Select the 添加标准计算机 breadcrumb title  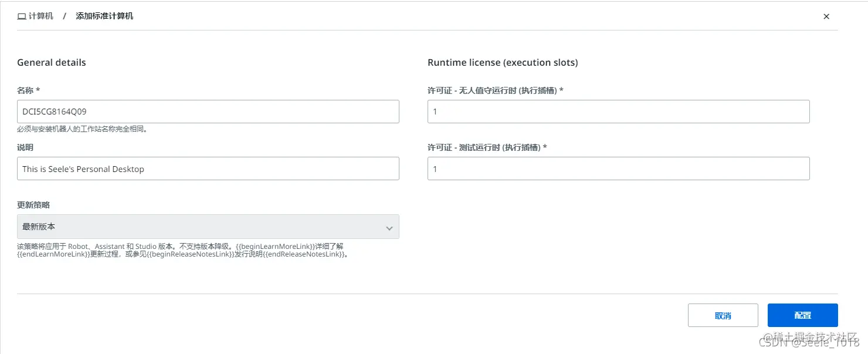tap(104, 16)
